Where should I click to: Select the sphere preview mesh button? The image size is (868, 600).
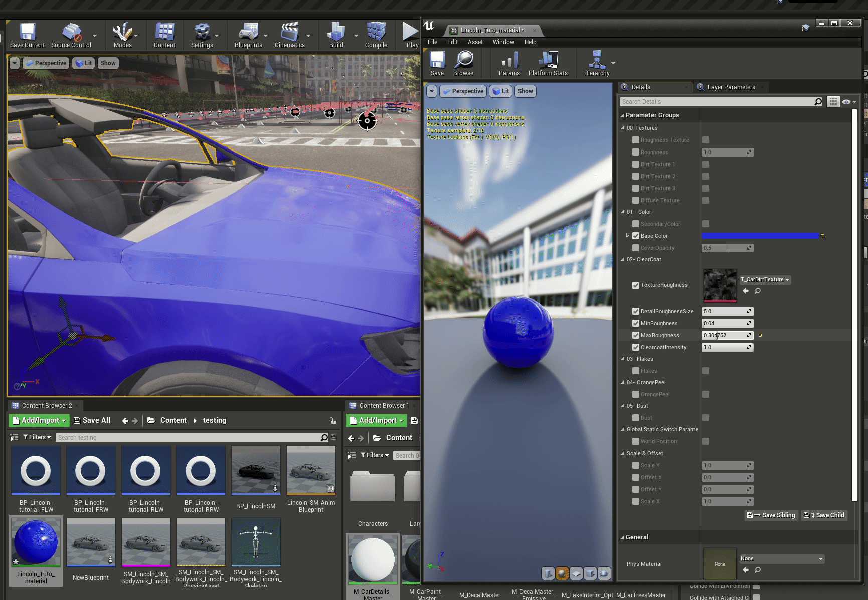pos(562,573)
